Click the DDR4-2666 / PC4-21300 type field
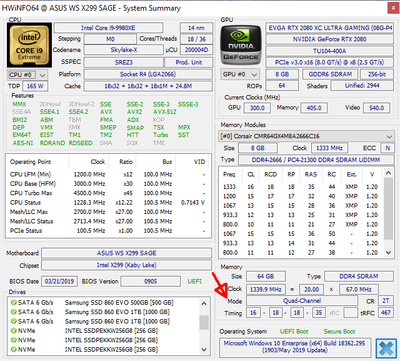Image resolution: width=400 pixels, height=361 pixels. click(x=316, y=160)
